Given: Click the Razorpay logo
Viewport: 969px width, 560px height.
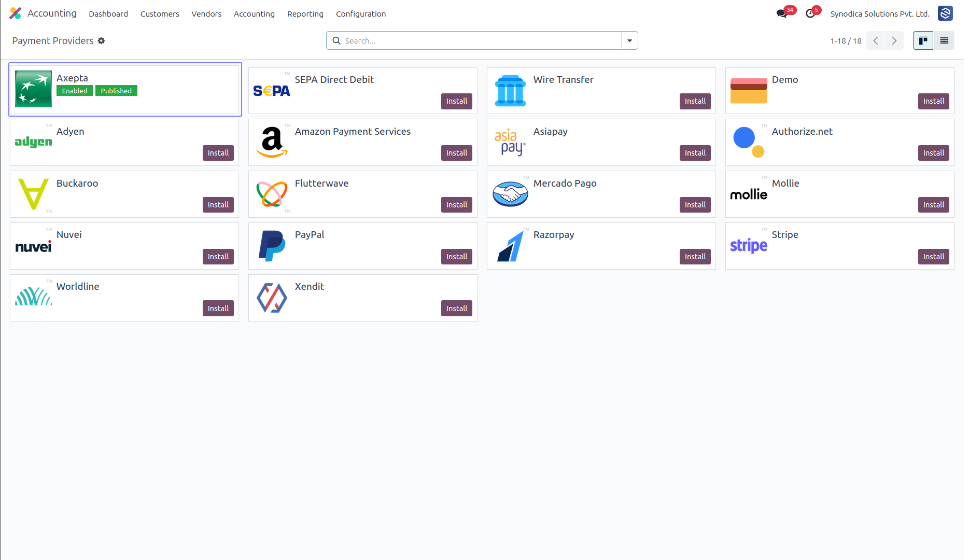Looking at the screenshot, I should (x=510, y=246).
